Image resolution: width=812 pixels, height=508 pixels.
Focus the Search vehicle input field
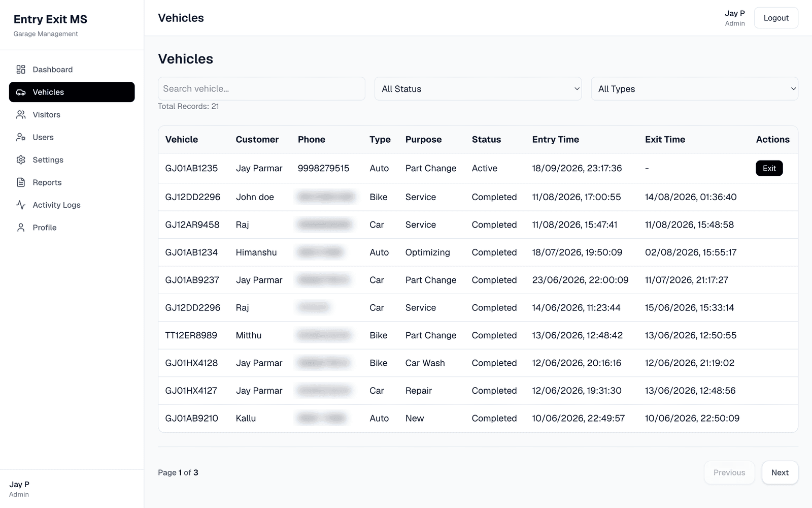261,89
